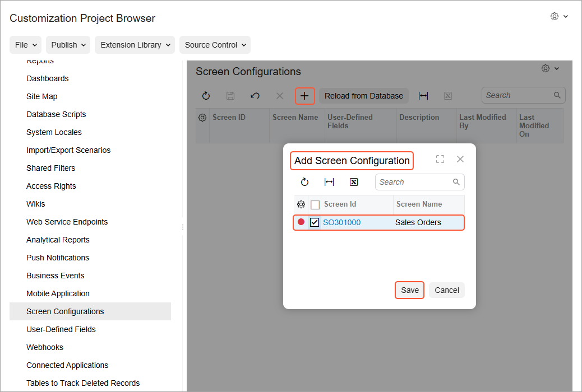Maximize the Add Screen Configuration dialog
This screenshot has width=582, height=392.
[x=440, y=160]
